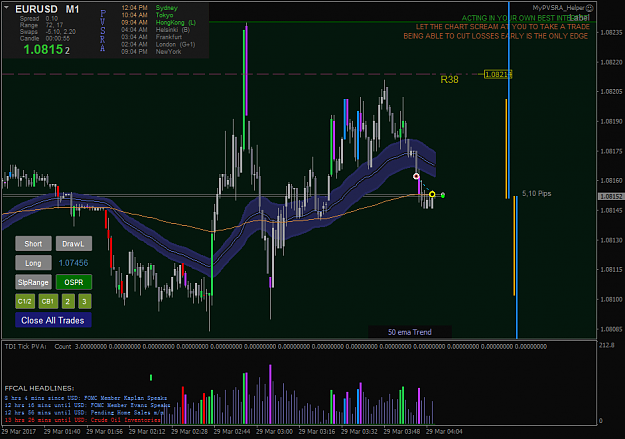The width and height of the screenshot is (625, 439).
Task: Click the C1/2 partial close button
Action: (x=25, y=301)
